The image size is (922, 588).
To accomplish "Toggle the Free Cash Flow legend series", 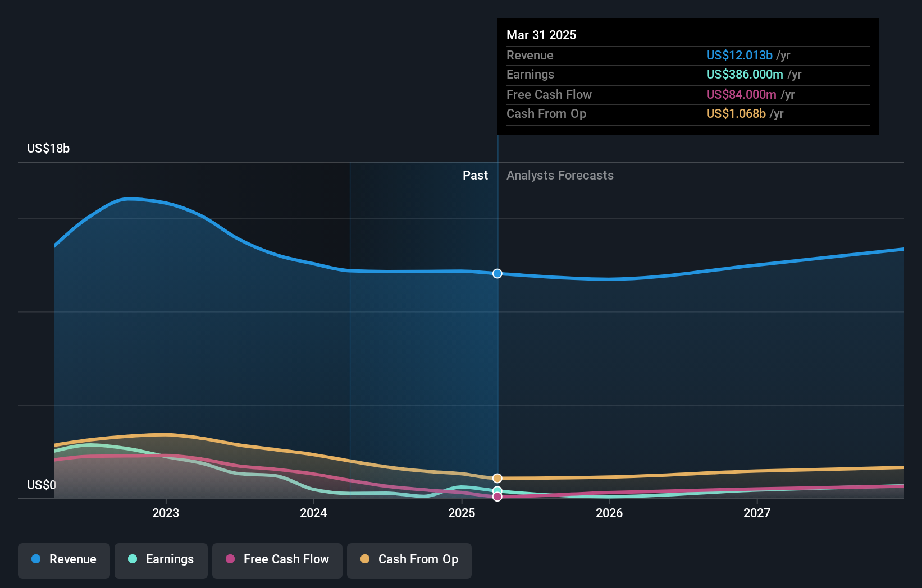I will pyautogui.click(x=277, y=561).
